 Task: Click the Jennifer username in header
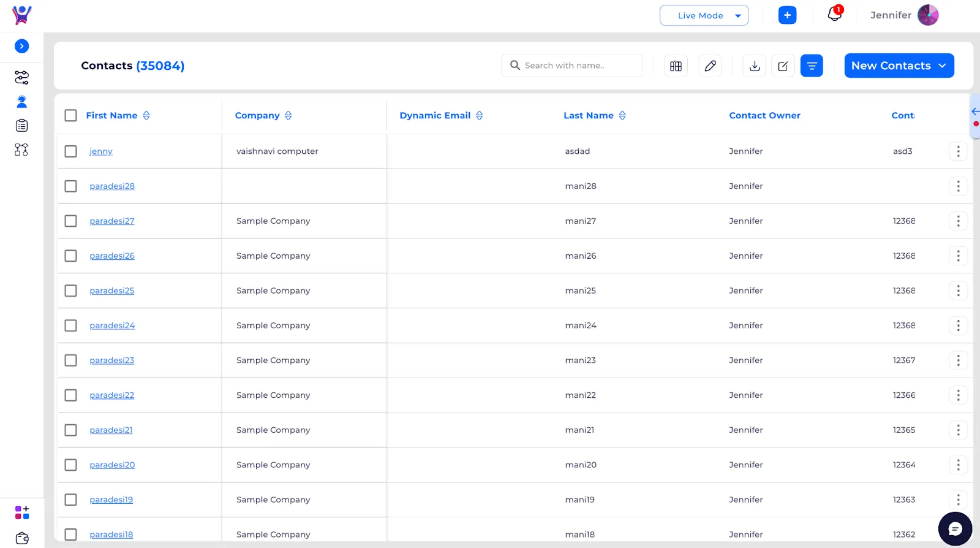point(891,15)
